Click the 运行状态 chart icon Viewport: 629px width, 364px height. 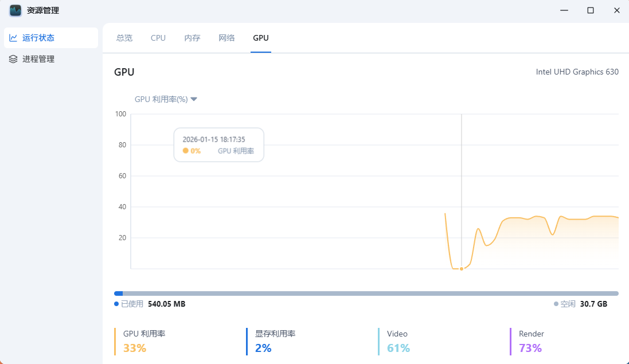click(x=13, y=38)
